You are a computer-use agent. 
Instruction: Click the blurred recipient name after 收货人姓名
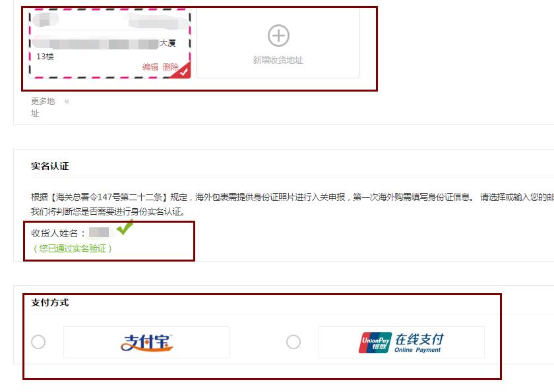coord(100,232)
